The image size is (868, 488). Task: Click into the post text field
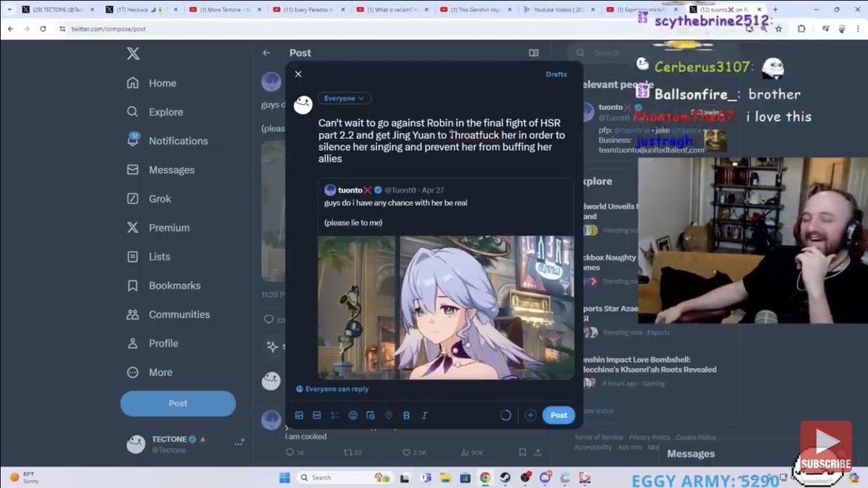coord(441,141)
